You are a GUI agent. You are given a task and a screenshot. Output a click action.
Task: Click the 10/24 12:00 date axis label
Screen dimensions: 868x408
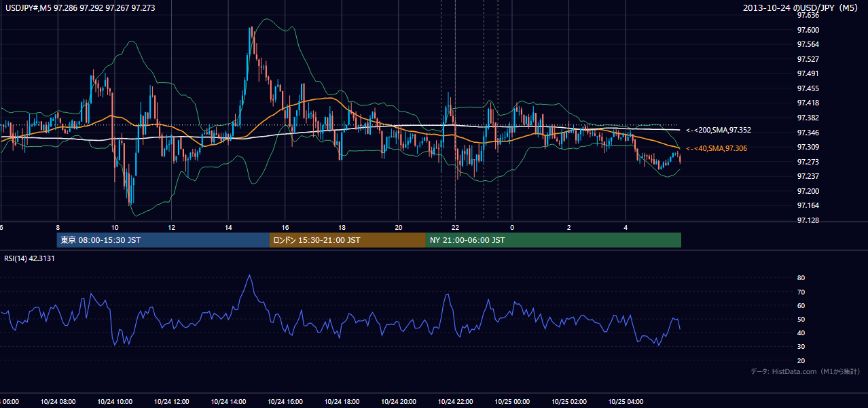171,401
